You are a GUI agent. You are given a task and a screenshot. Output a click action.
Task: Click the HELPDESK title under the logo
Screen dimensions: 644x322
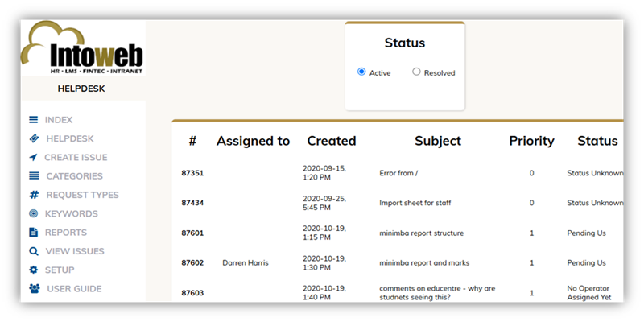pyautogui.click(x=81, y=89)
